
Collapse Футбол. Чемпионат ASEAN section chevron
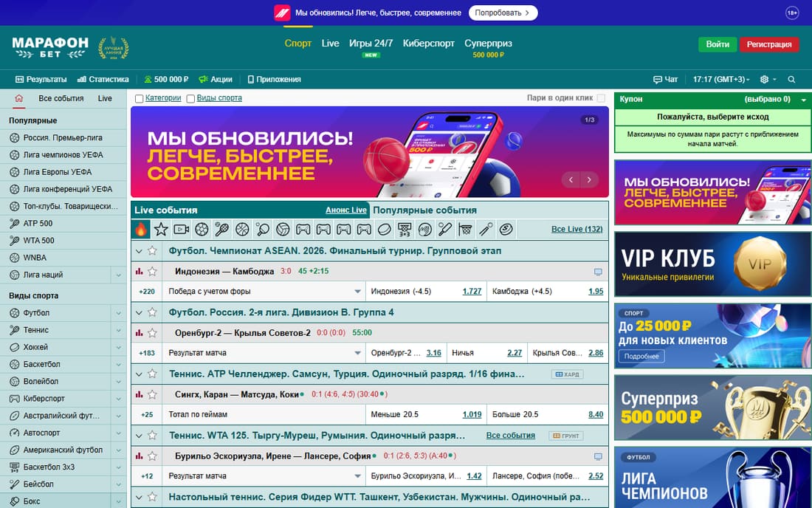coord(138,251)
